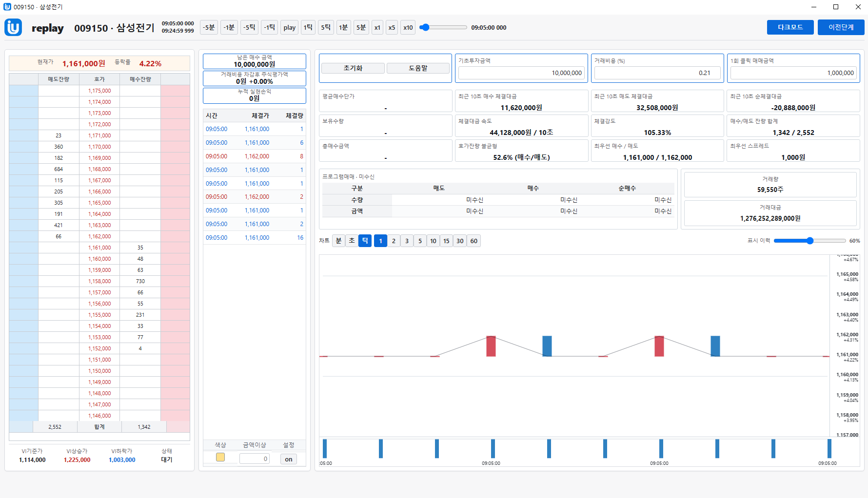Click the replay time position slider
This screenshot has width=868, height=498.
443,27
